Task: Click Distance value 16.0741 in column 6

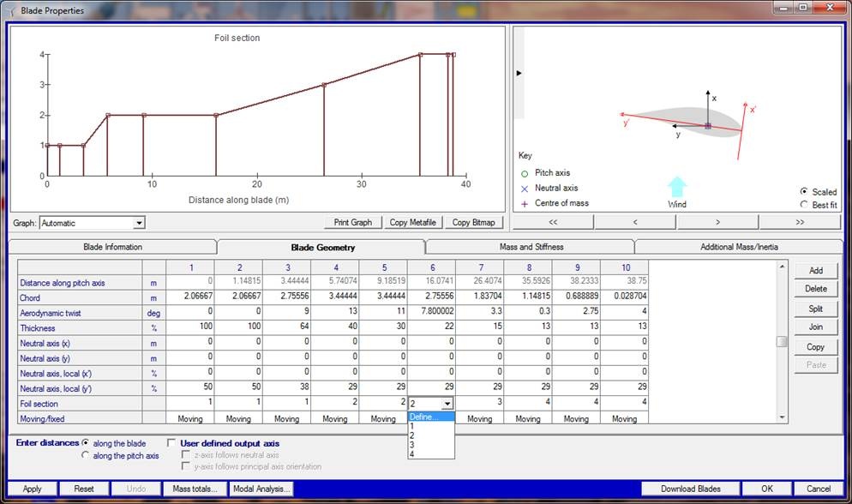Action: (x=431, y=281)
